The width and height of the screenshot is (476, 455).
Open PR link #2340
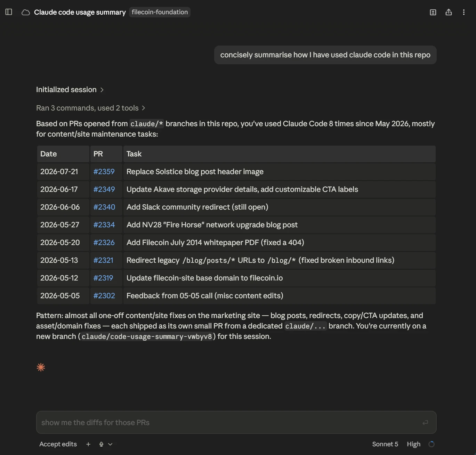tap(104, 207)
